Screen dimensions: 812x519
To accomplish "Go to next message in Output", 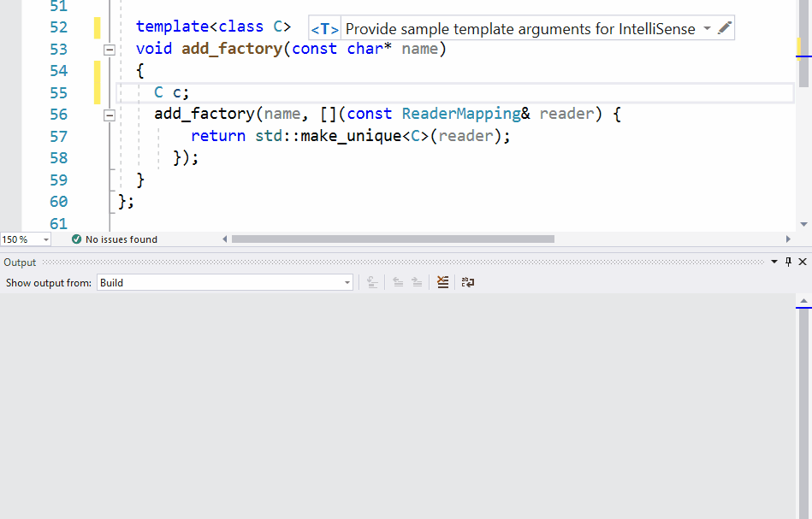I will [417, 282].
